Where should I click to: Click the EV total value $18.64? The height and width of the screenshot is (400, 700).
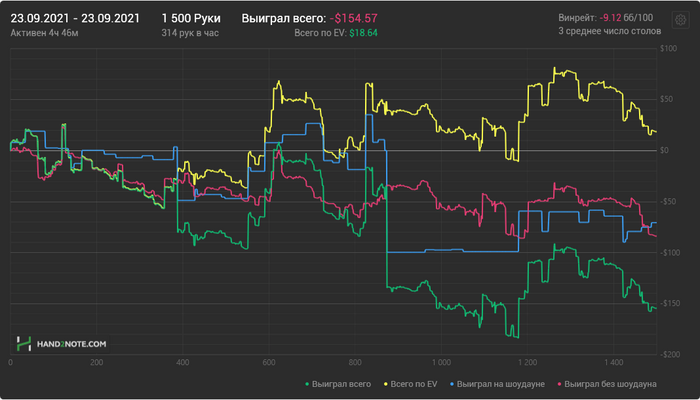point(363,33)
